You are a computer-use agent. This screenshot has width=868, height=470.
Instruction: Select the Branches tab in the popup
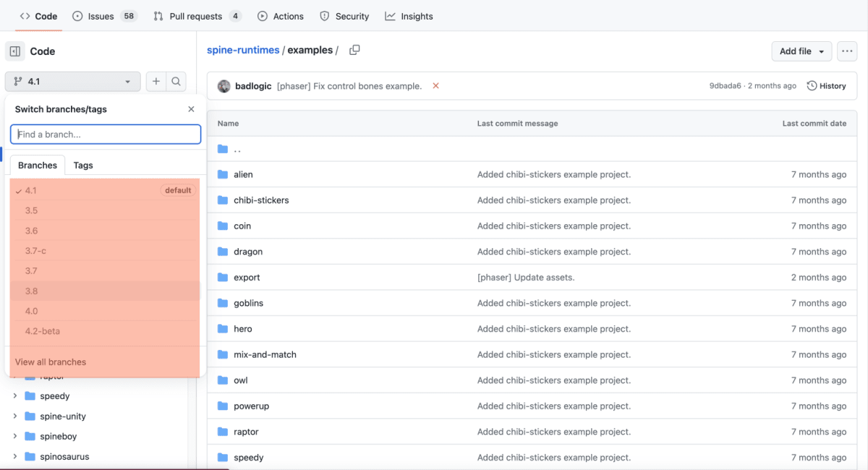point(38,165)
